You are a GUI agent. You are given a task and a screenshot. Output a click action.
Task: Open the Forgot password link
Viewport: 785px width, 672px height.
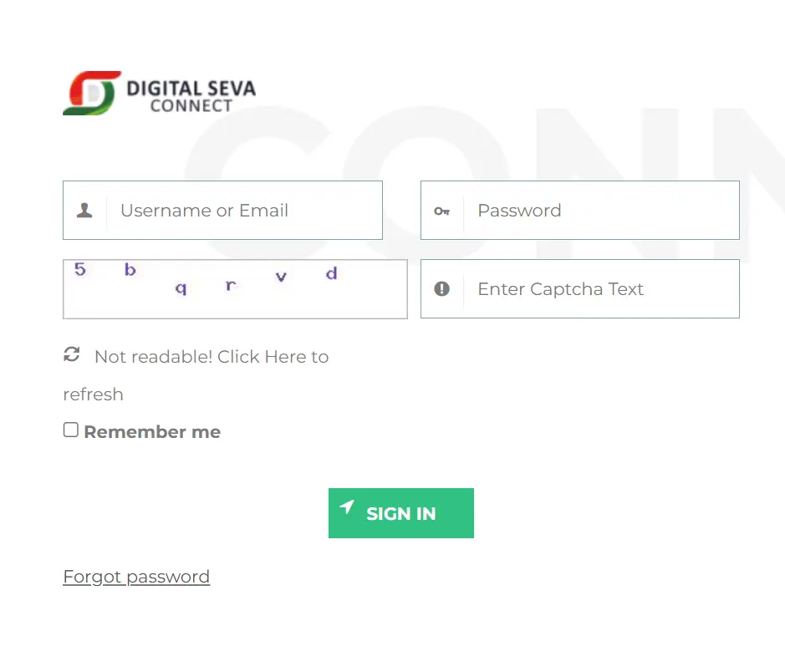click(x=136, y=577)
